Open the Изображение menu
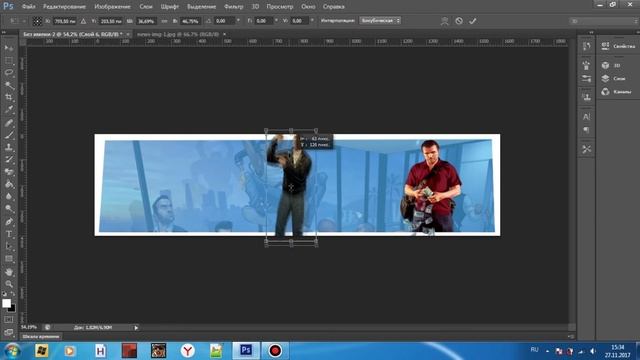640x360 pixels. coord(112,7)
